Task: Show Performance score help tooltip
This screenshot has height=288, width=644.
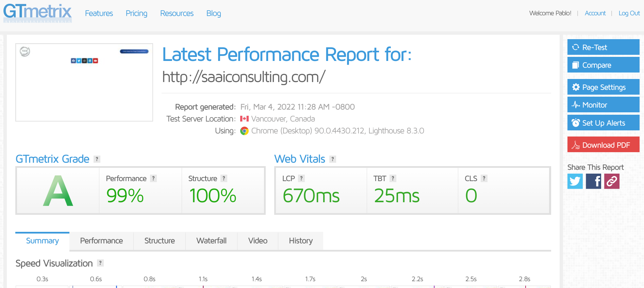Action: pos(153,178)
